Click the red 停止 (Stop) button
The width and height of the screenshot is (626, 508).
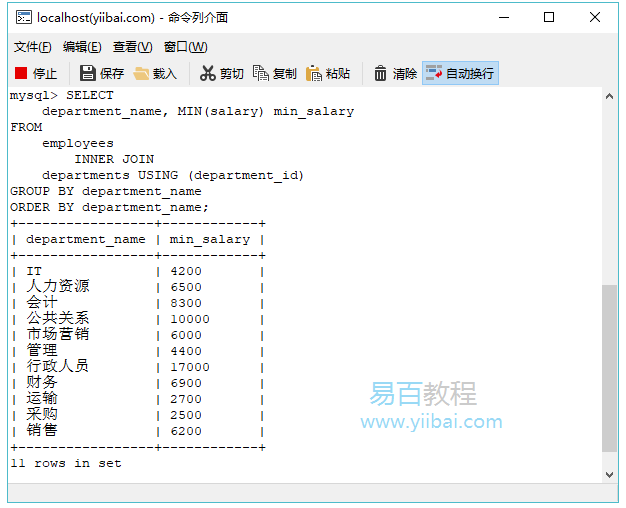click(36, 73)
